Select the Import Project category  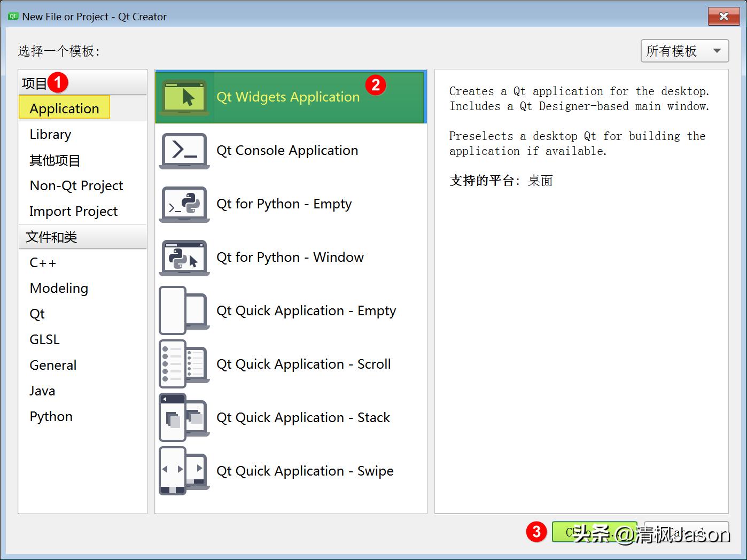tap(73, 211)
